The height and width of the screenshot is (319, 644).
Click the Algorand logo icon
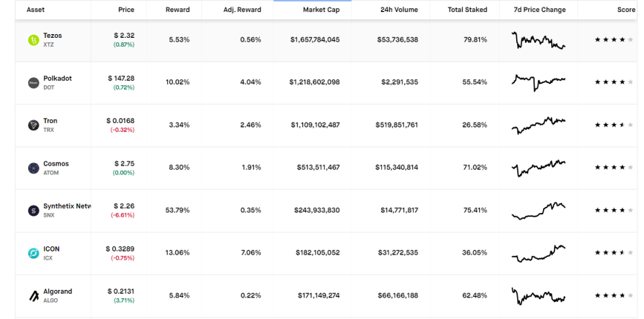click(33, 295)
